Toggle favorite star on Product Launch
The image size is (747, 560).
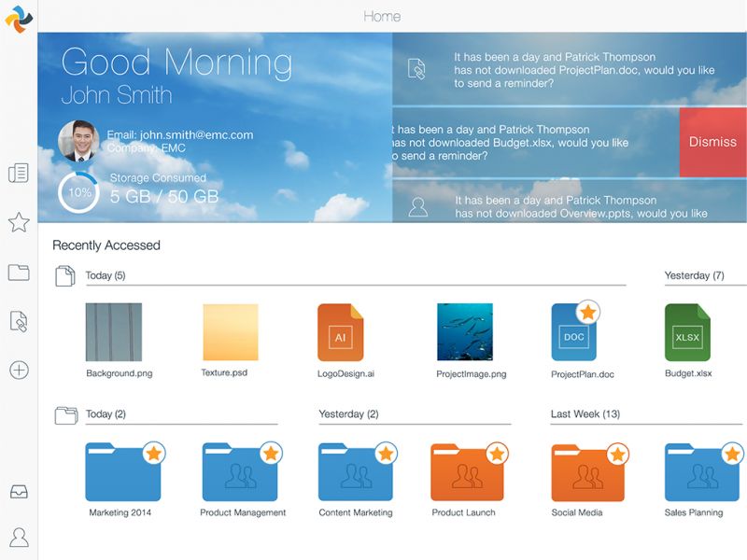(497, 454)
